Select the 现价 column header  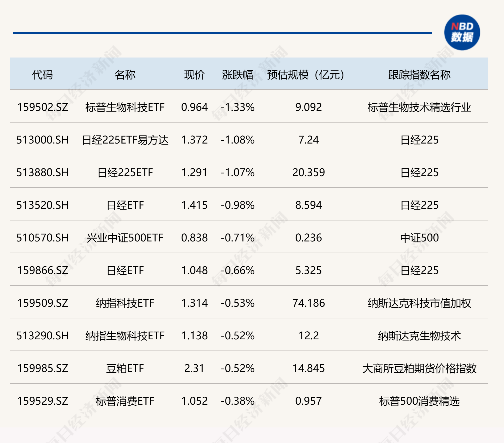pos(195,75)
